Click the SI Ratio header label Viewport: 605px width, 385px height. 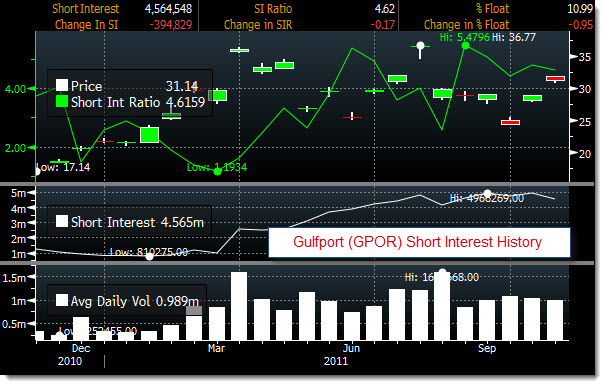coord(273,8)
